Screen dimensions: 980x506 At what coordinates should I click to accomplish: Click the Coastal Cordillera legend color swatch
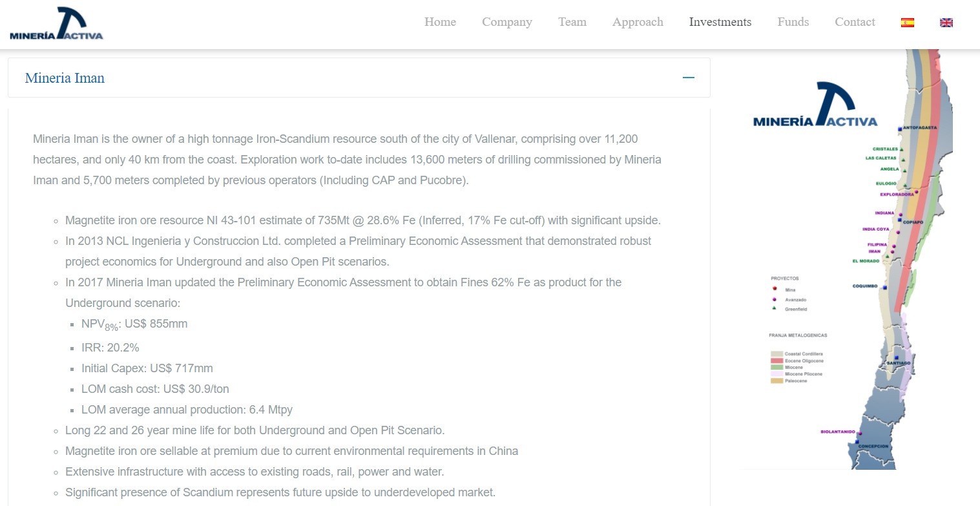(x=777, y=354)
